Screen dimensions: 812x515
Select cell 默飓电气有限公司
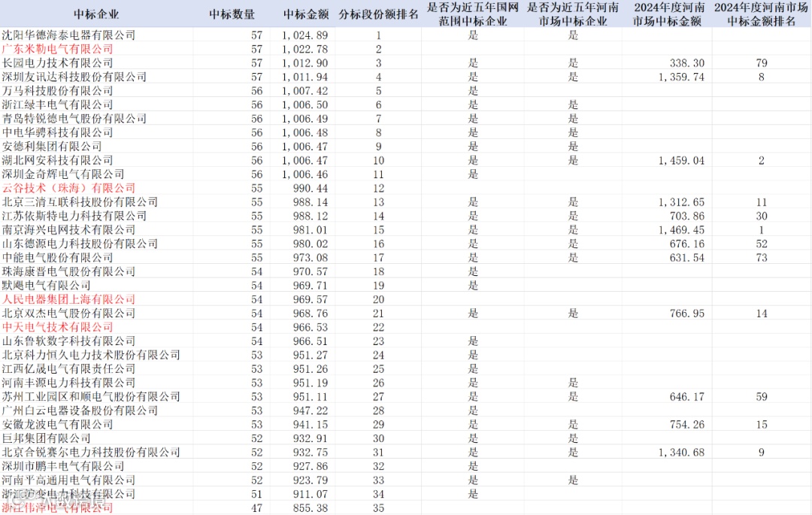point(47,285)
